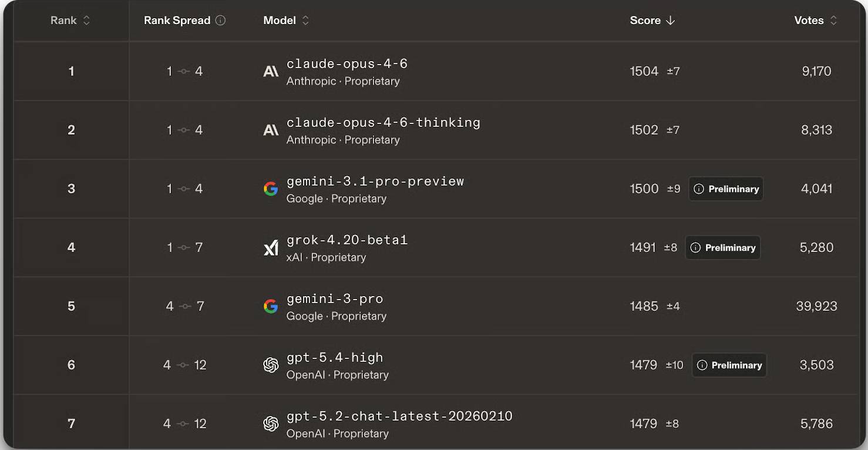Click the Anthropic logo beside claude-opus-4-6-thinking
Image resolution: width=868 pixels, height=450 pixels.
click(x=271, y=130)
